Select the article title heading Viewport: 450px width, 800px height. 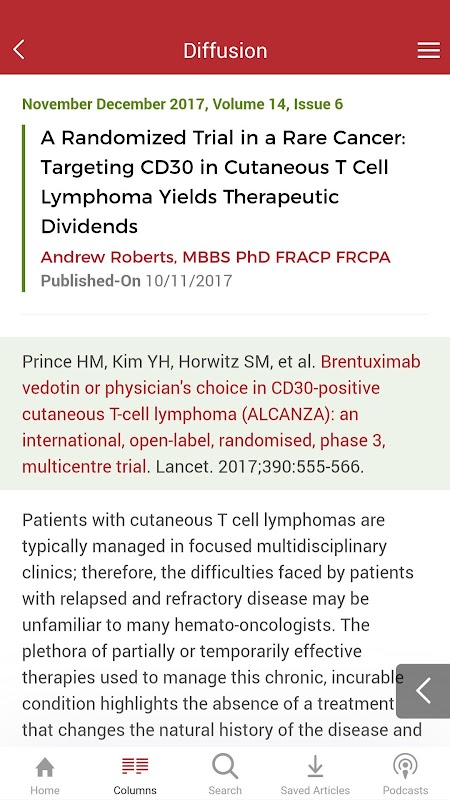click(x=223, y=182)
